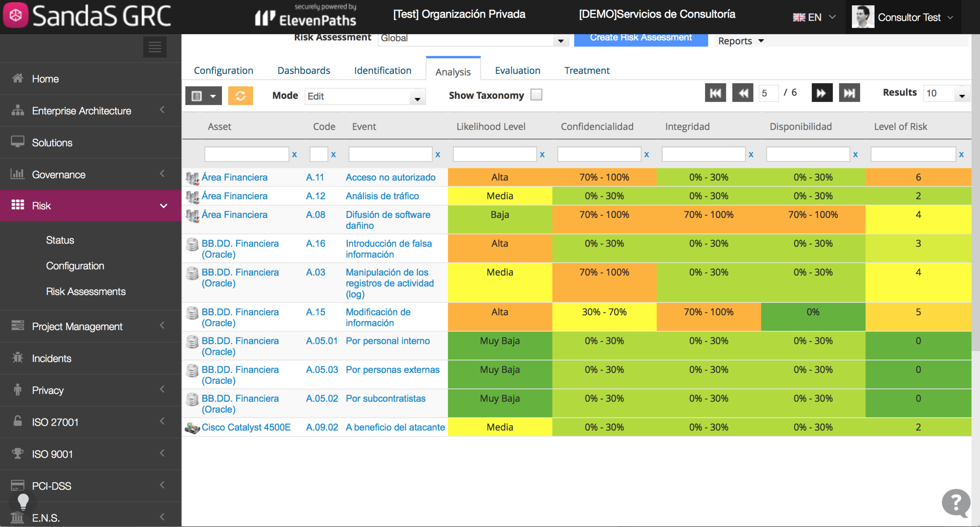The image size is (980, 527).
Task: Clear the Asset column filter
Action: coord(294,155)
